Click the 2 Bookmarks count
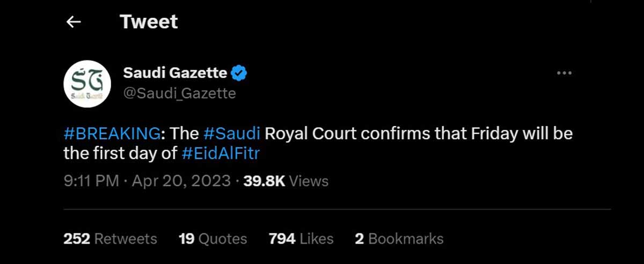644x264 pixels. tap(399, 239)
